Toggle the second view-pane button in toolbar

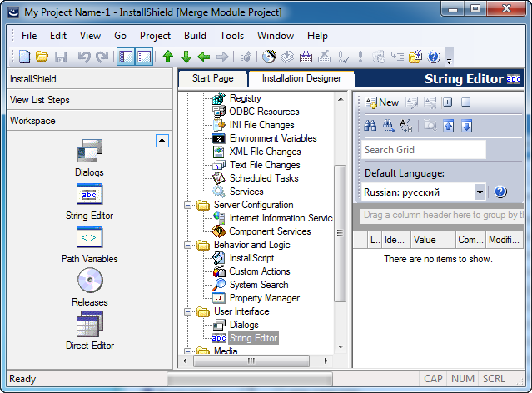144,57
